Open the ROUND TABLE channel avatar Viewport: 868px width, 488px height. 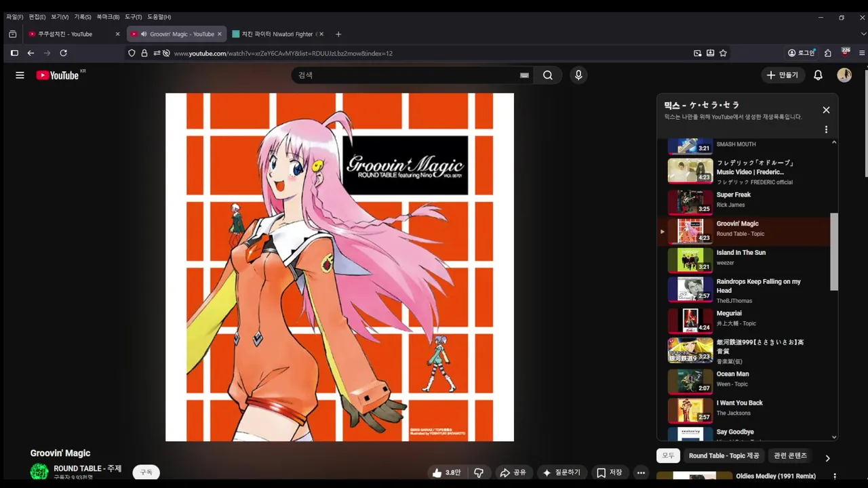39,472
